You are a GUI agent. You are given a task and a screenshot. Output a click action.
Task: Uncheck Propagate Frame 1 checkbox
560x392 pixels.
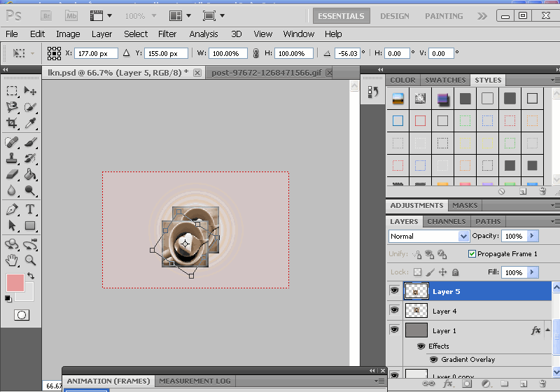click(x=472, y=254)
